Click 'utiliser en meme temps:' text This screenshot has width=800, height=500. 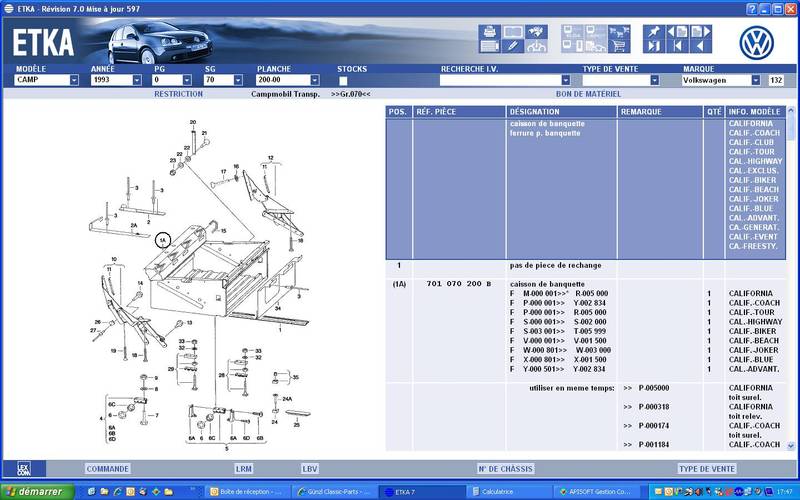click(x=571, y=388)
